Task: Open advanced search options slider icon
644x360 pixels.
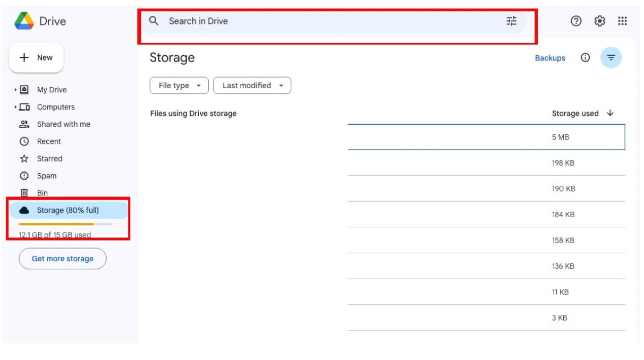Action: [511, 21]
